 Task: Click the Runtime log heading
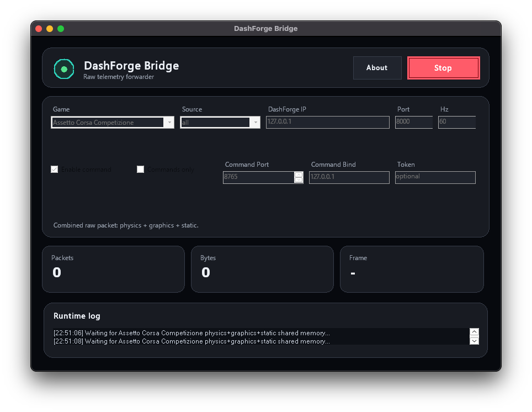[77, 316]
